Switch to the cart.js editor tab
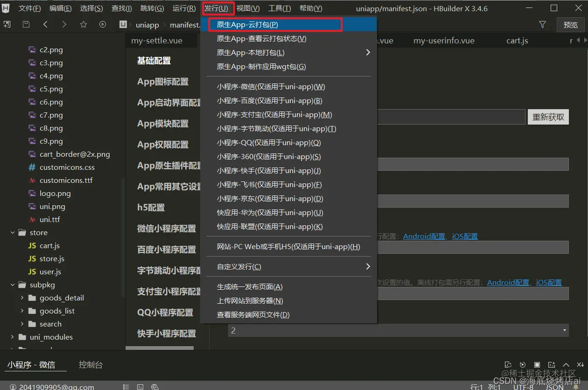588x390 pixels. point(517,41)
